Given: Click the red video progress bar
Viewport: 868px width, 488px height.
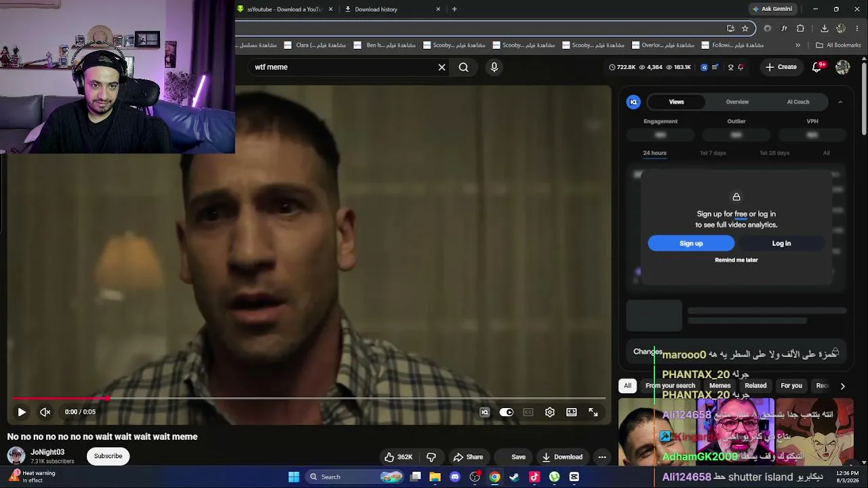Looking at the screenshot, I should tap(309, 399).
